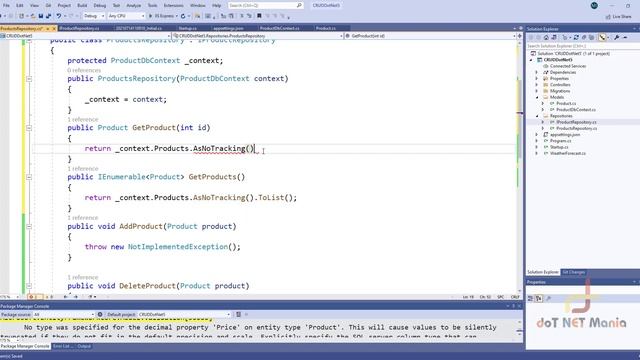Screen dimensions: 640x360
Task: Collapse the ProductsRepository constructor outline
Action: [x=29, y=79]
